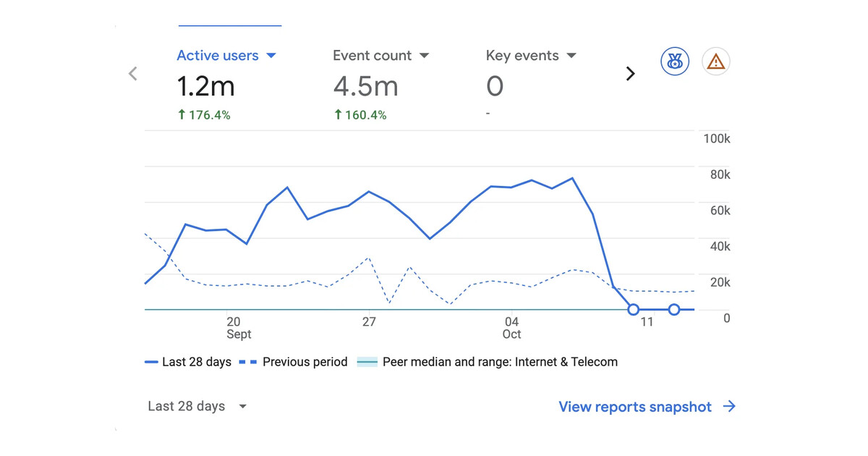Click the 27 date axis label
The width and height of the screenshot is (868, 456).
pyautogui.click(x=369, y=321)
